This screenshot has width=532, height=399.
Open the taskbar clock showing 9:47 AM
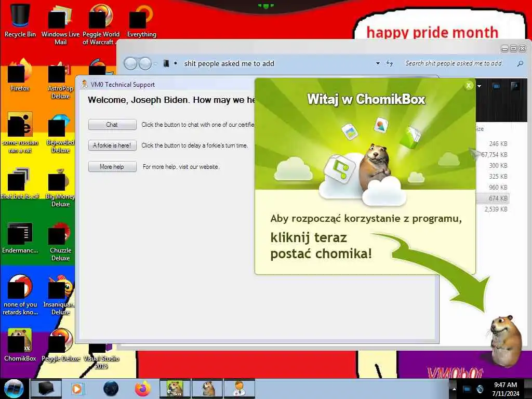(506, 389)
